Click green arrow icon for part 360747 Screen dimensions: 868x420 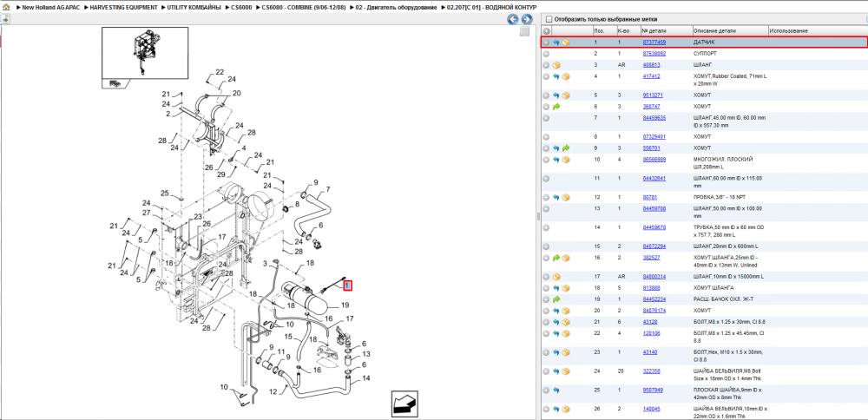556,106
